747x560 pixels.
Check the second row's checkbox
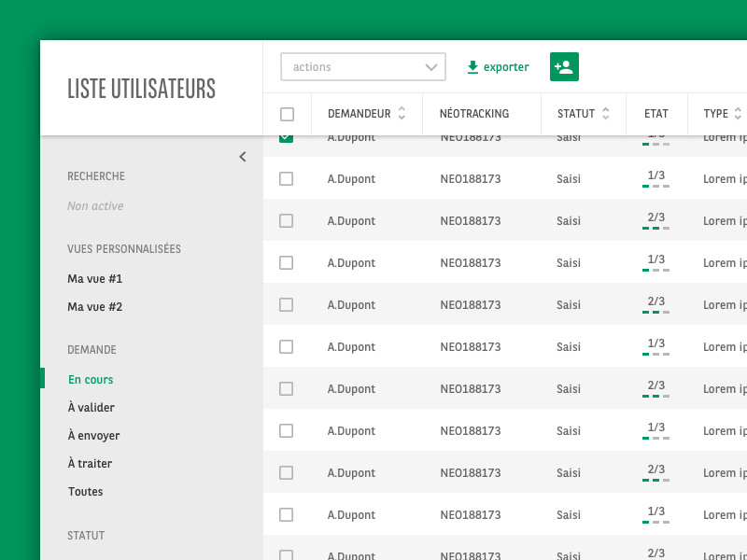pyautogui.click(x=287, y=178)
